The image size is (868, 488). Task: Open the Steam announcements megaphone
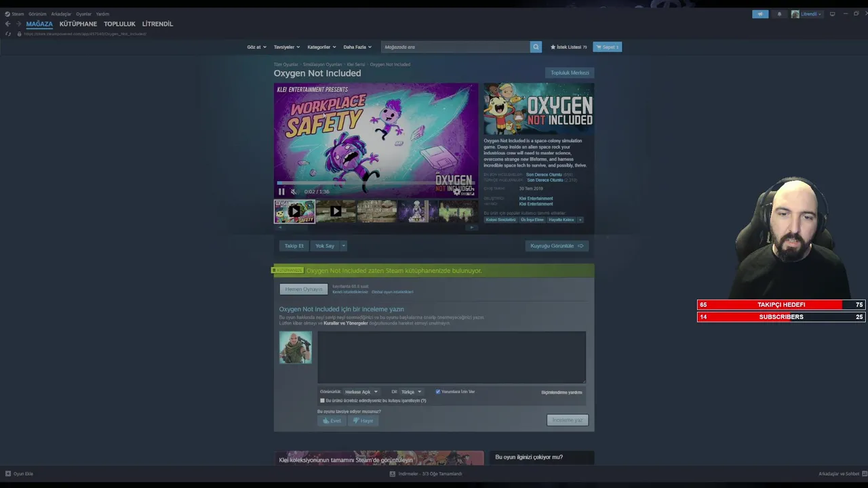pyautogui.click(x=760, y=14)
